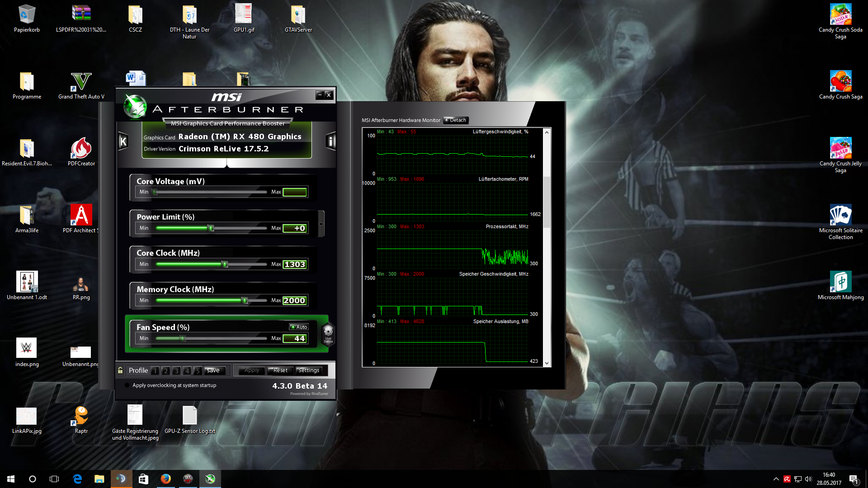Image resolution: width=868 pixels, height=488 pixels.
Task: Enable Apply overclocking at system startup
Action: click(127, 385)
